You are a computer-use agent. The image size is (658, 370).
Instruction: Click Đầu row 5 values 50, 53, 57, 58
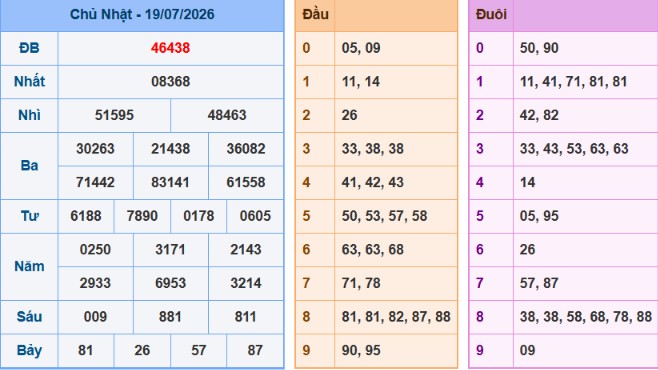pos(384,216)
